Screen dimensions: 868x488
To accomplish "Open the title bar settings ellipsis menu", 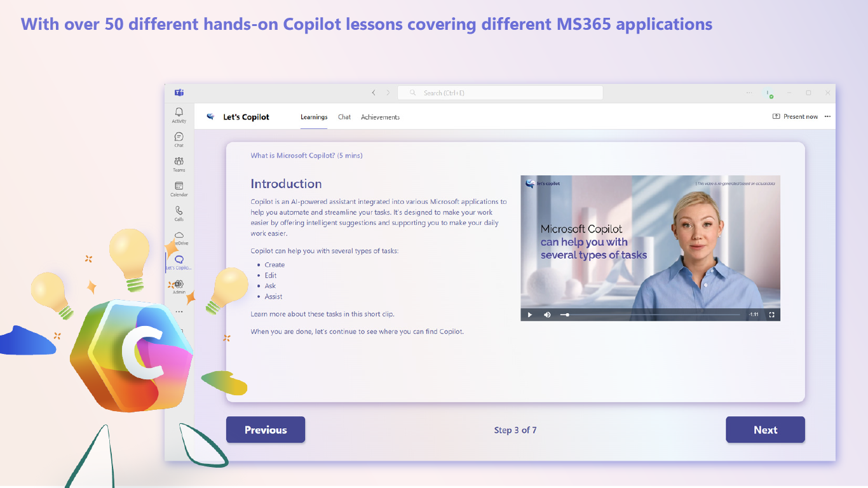I will tap(749, 93).
